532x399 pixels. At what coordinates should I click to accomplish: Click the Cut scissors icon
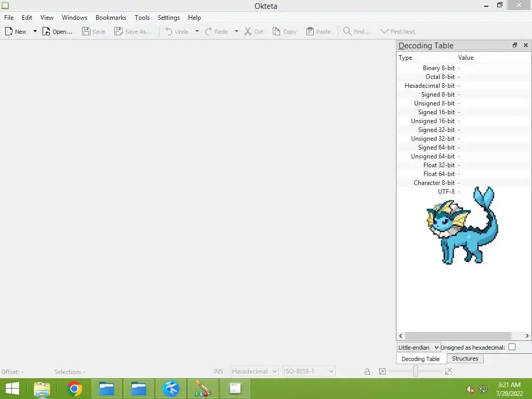(x=248, y=32)
